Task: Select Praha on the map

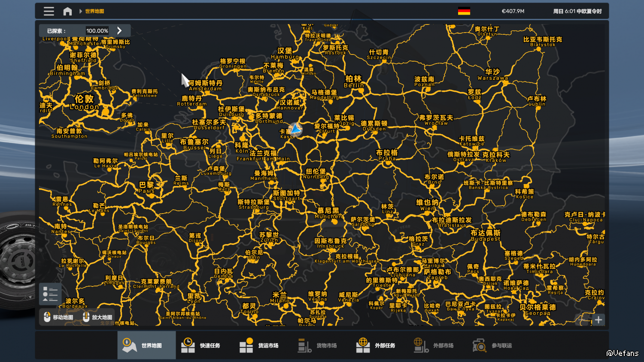Action: [x=387, y=155]
